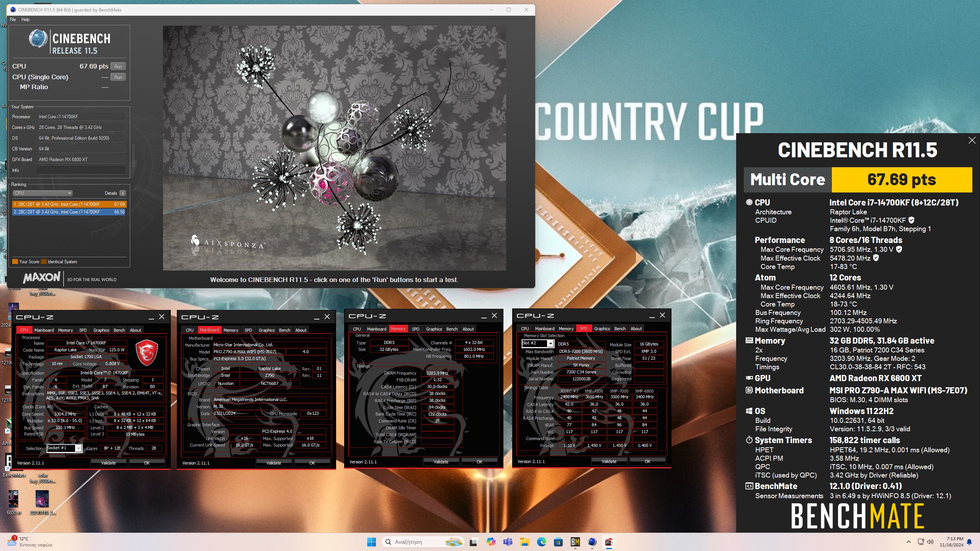
Task: Click the verified shield next to CPUID
Action: [911, 220]
